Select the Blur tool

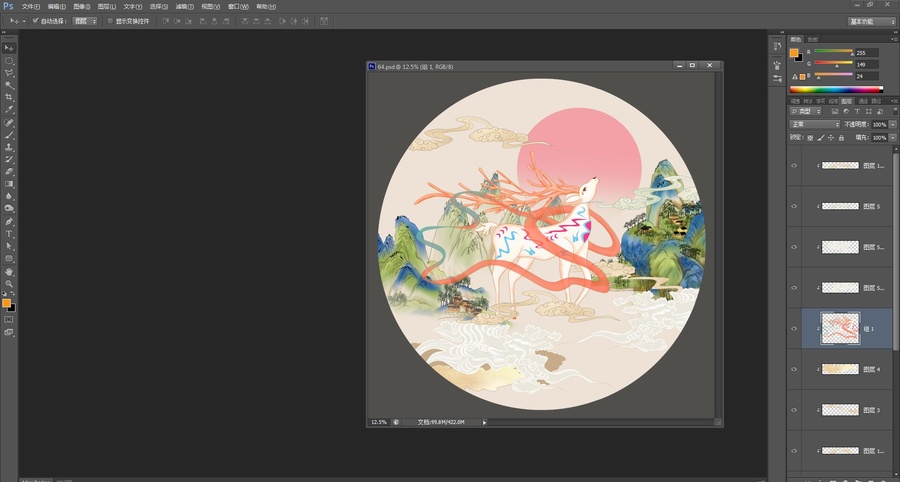click(9, 196)
